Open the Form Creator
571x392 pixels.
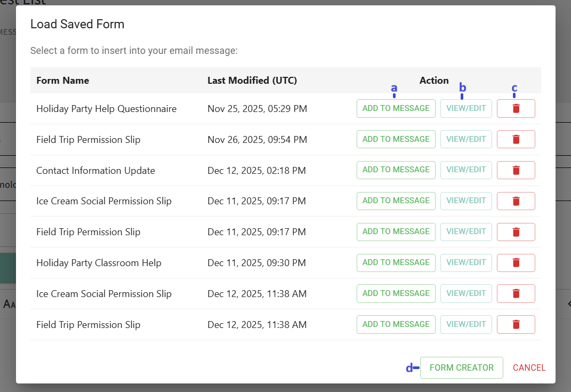pyautogui.click(x=461, y=367)
